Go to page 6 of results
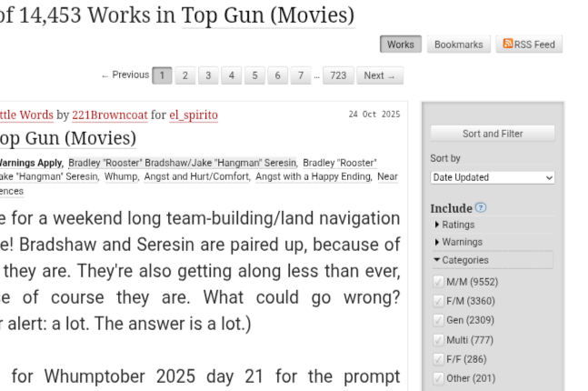This screenshot has width=588, height=391. (277, 75)
